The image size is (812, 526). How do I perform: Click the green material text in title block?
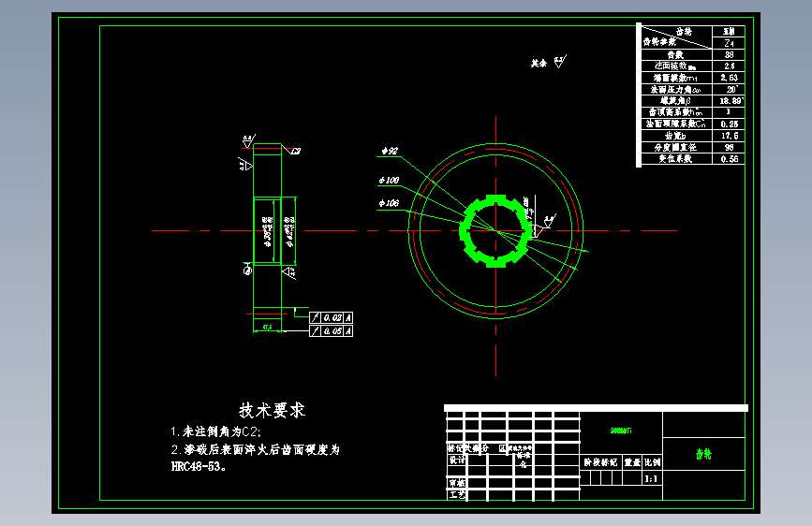621,431
